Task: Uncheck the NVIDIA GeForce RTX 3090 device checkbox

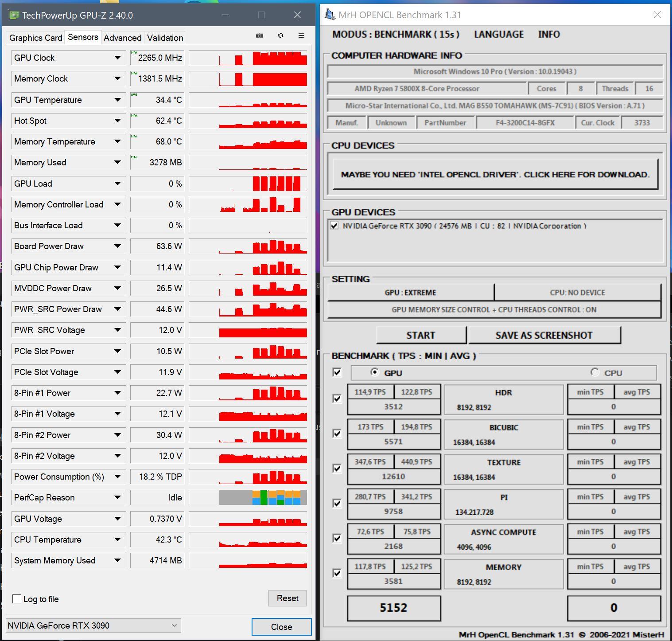Action: point(334,226)
